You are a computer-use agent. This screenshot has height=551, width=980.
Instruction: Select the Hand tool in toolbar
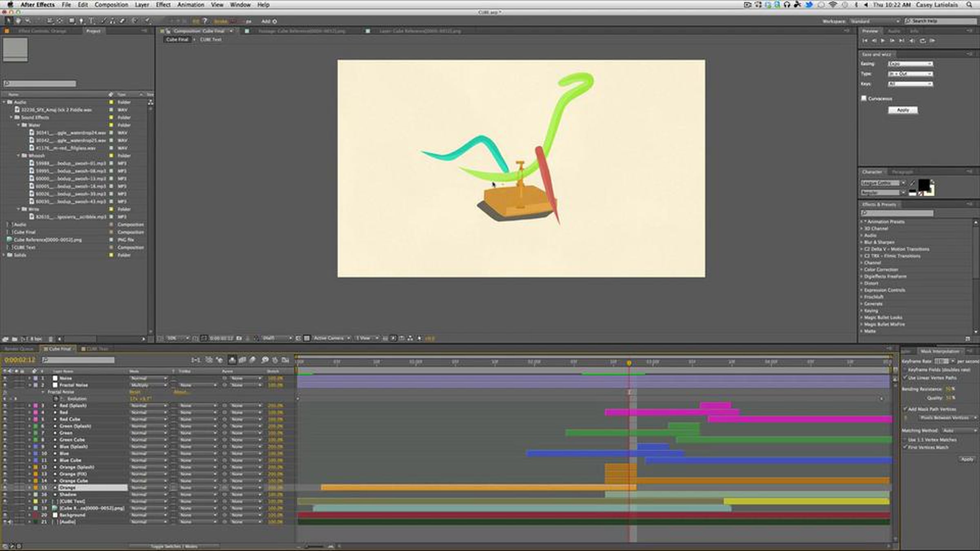18,21
